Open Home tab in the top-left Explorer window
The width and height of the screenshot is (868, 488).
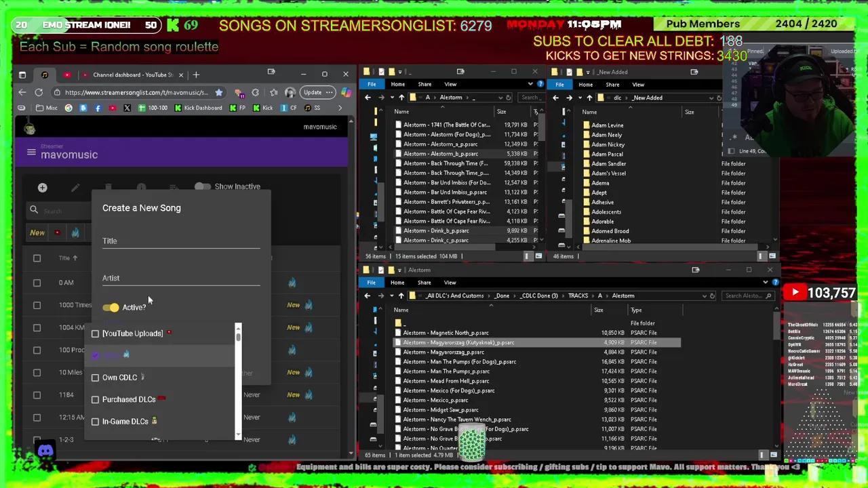pos(397,84)
